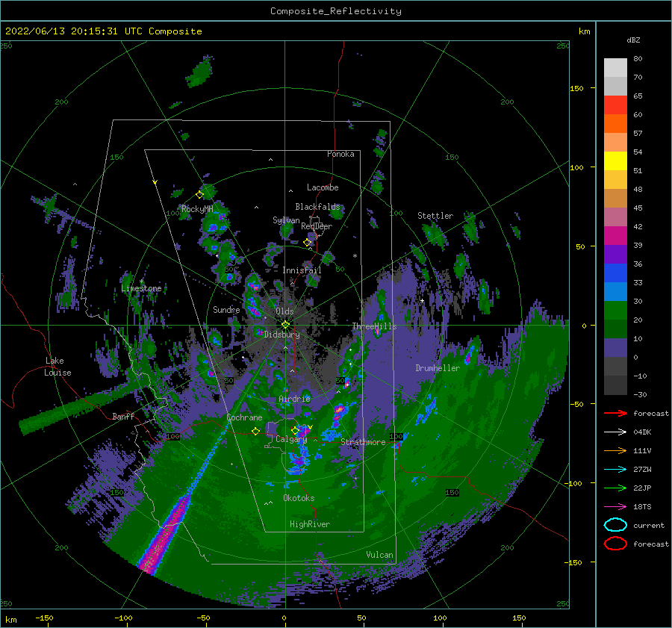Pick the magenta 18TS arrow icon

tap(615, 507)
